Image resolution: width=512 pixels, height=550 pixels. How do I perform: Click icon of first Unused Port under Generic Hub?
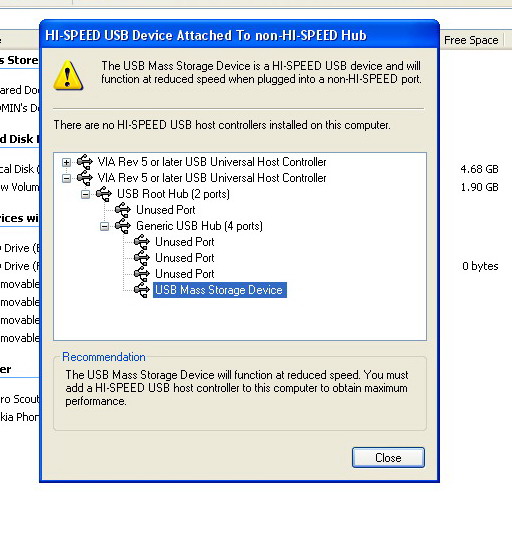point(142,242)
